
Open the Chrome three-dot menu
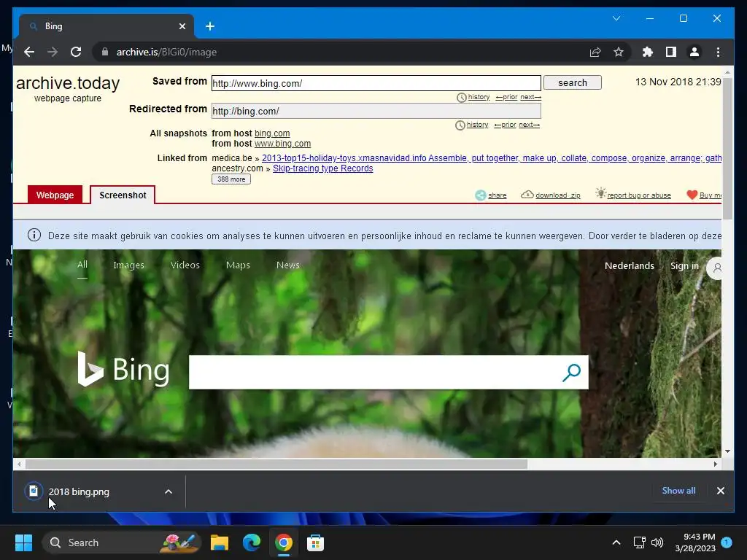tap(718, 52)
